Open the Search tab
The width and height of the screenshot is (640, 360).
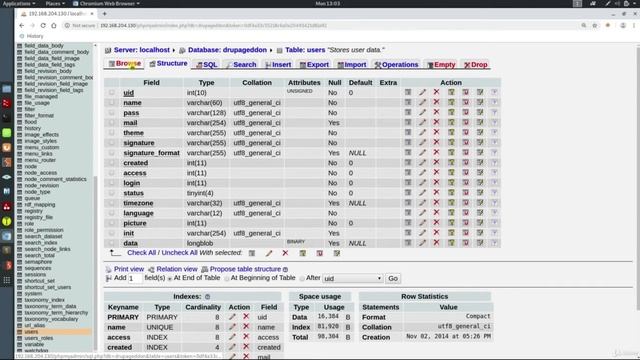click(x=241, y=64)
